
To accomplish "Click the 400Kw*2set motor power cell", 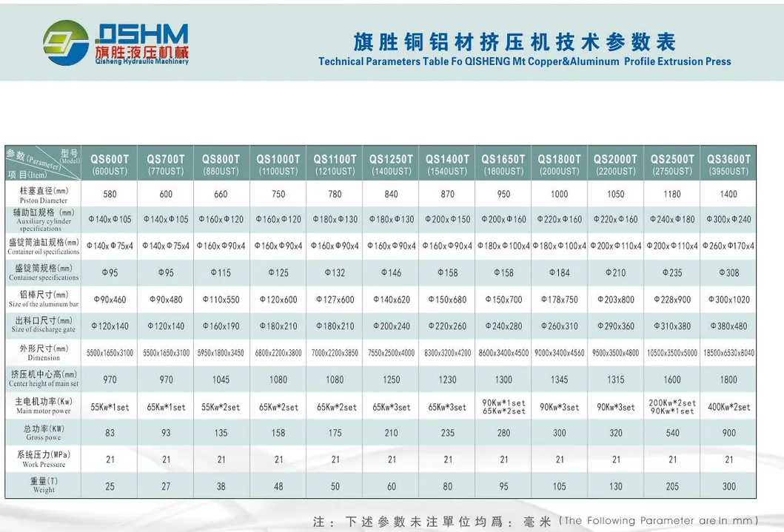I will click(728, 405).
